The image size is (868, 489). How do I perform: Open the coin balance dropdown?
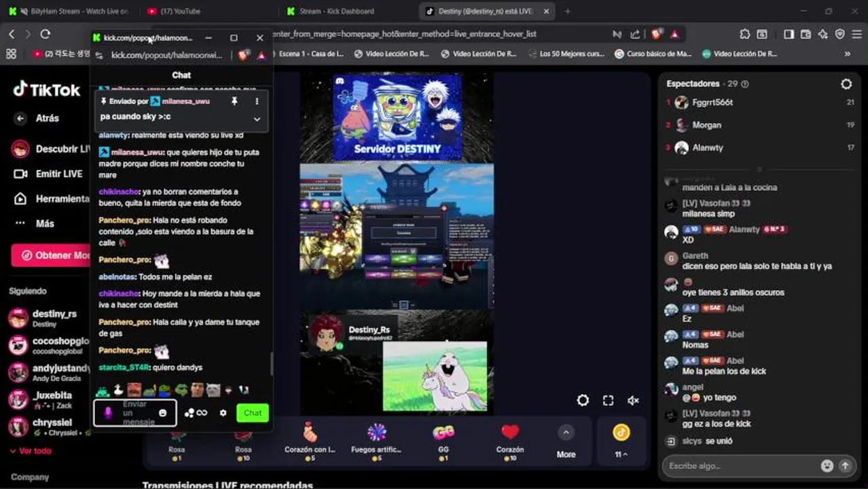pyautogui.click(x=621, y=440)
